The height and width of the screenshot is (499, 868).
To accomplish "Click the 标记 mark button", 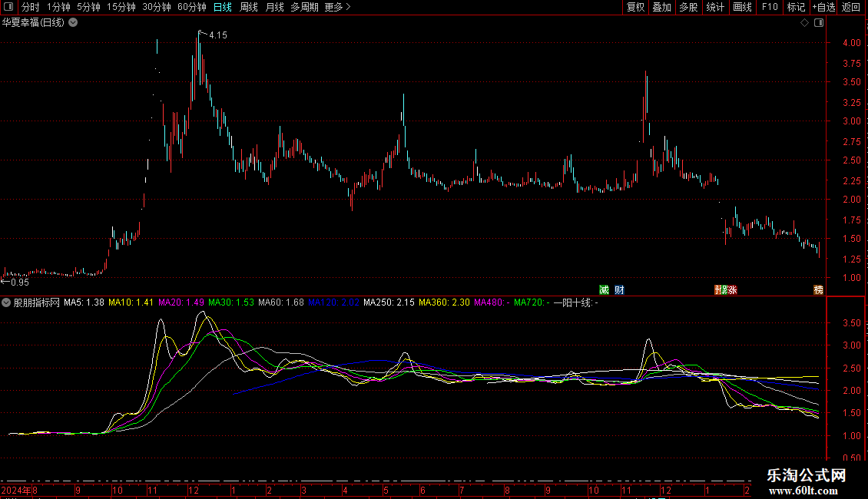I will pos(796,7).
